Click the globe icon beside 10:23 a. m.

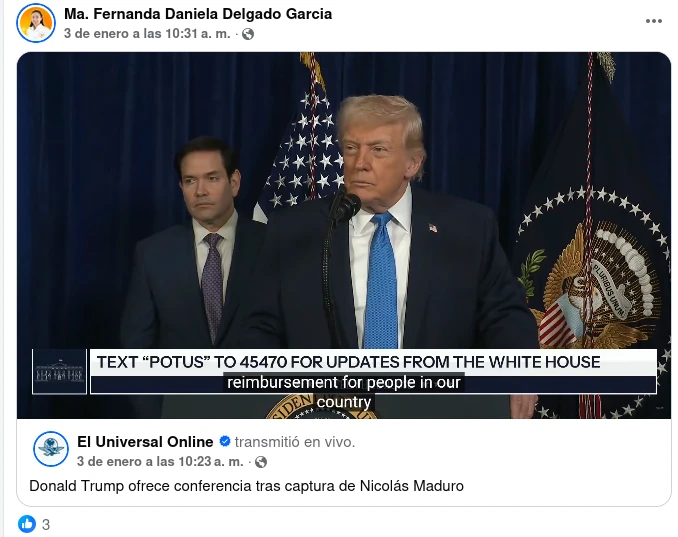click(261, 462)
